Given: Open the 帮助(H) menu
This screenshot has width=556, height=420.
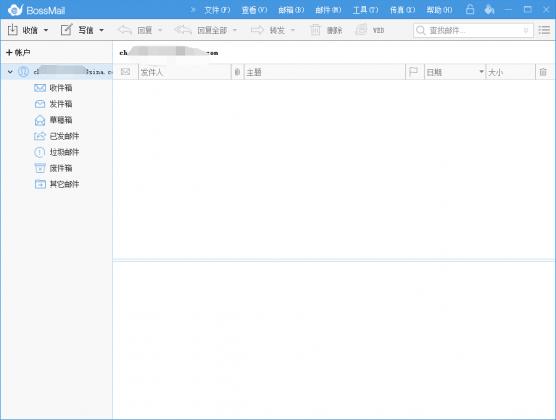Looking at the screenshot, I should pos(439,10).
